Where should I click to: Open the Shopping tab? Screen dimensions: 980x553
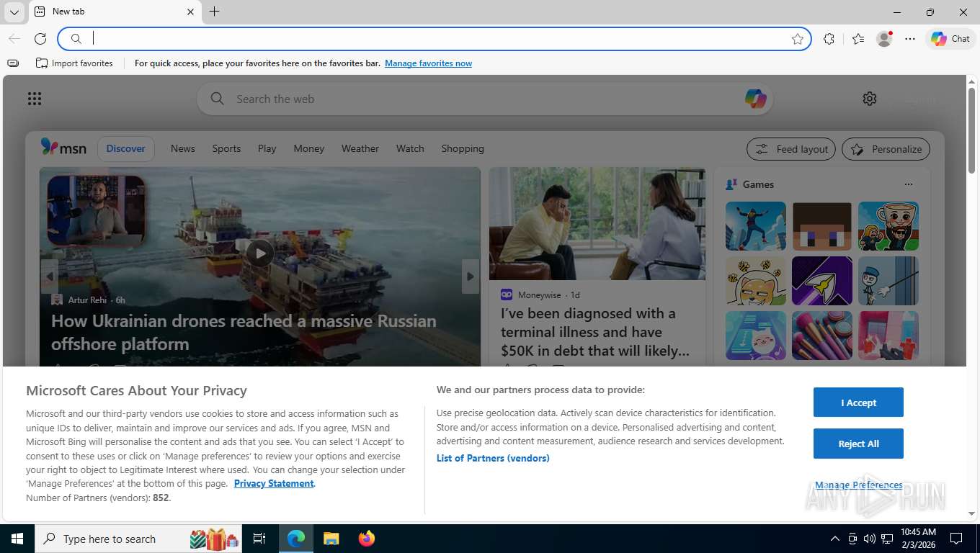pos(463,148)
